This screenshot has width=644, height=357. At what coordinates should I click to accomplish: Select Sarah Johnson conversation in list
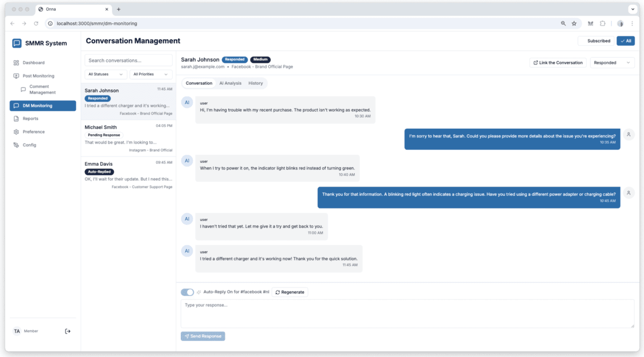(128, 101)
